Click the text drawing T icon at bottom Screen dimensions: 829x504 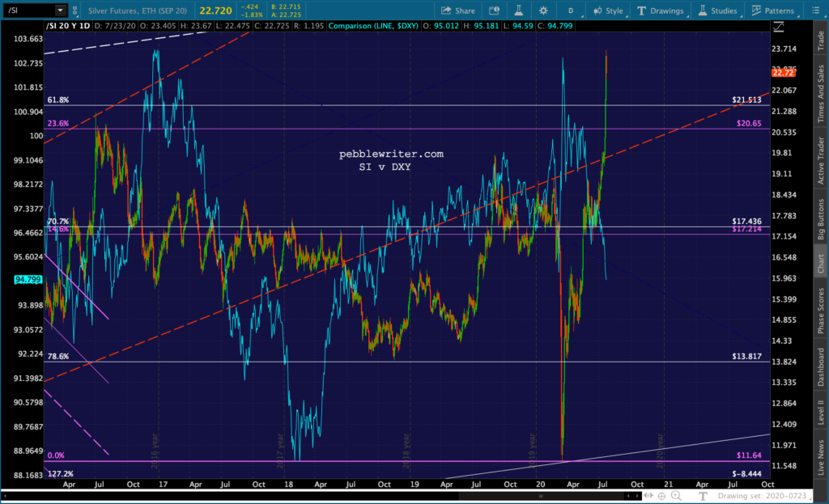tap(703, 496)
